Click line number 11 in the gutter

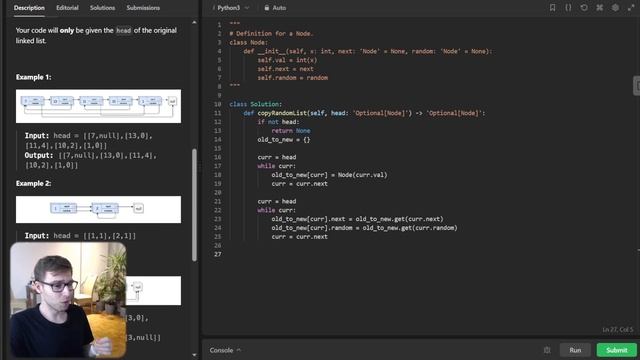tap(218, 113)
